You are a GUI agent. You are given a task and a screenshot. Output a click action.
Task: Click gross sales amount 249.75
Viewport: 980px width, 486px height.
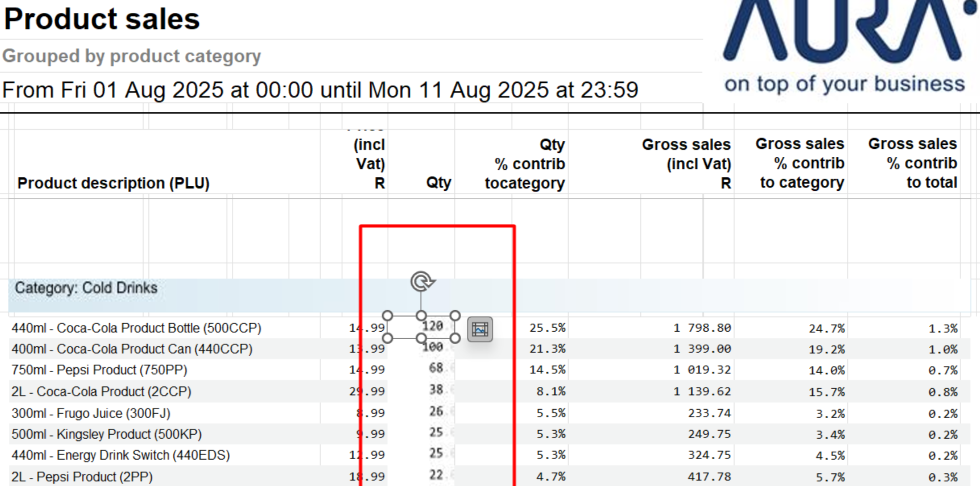click(709, 435)
